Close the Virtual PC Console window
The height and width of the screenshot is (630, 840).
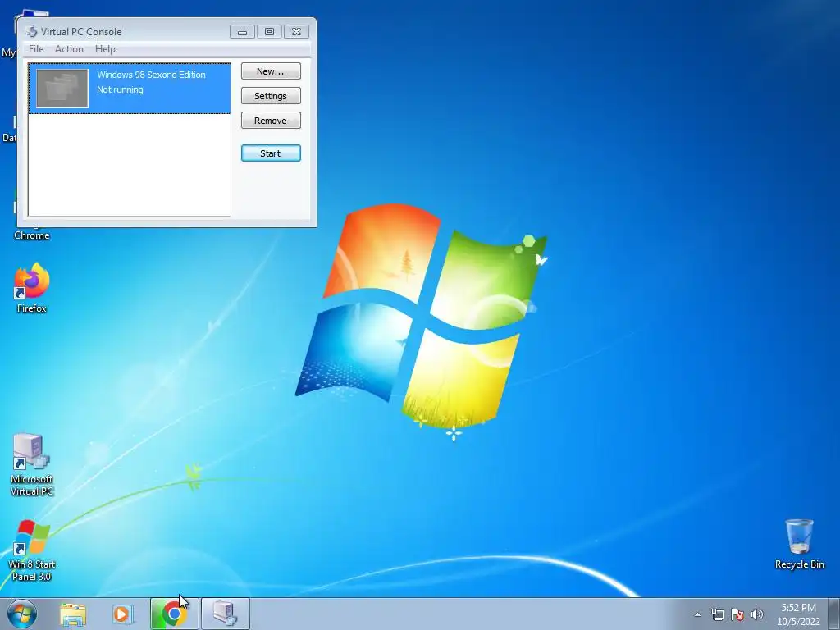pos(296,32)
